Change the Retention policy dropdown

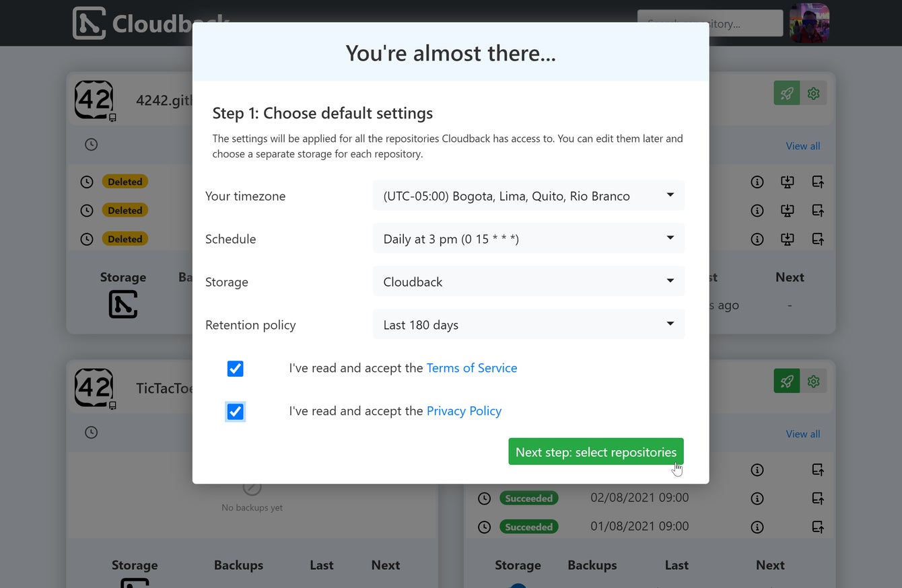[528, 325]
